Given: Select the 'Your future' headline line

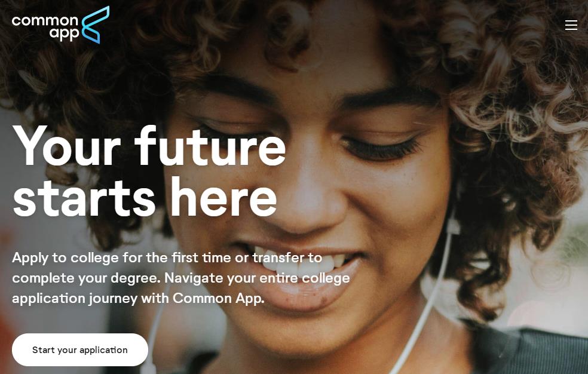Looking at the screenshot, I should (x=149, y=146).
